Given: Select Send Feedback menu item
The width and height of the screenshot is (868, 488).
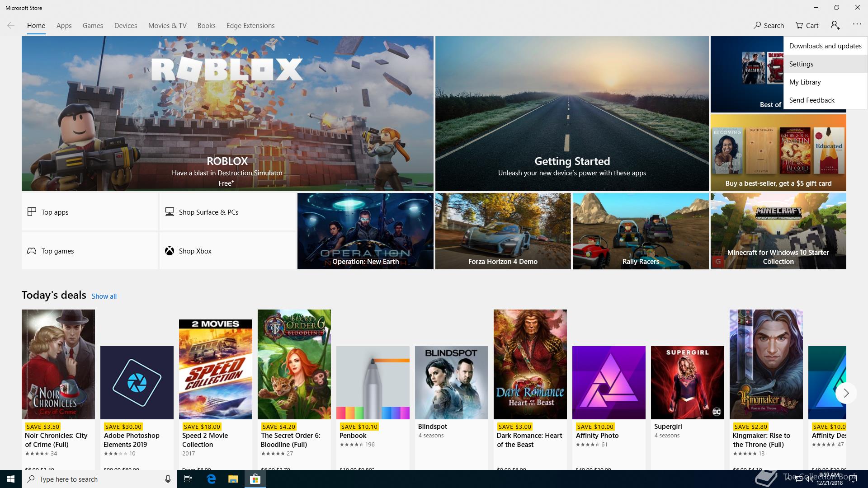Looking at the screenshot, I should [826, 100].
